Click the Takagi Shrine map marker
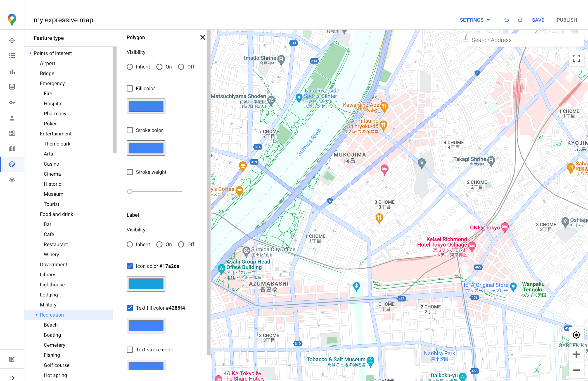Viewport: 588px width, 381px height. click(x=491, y=161)
